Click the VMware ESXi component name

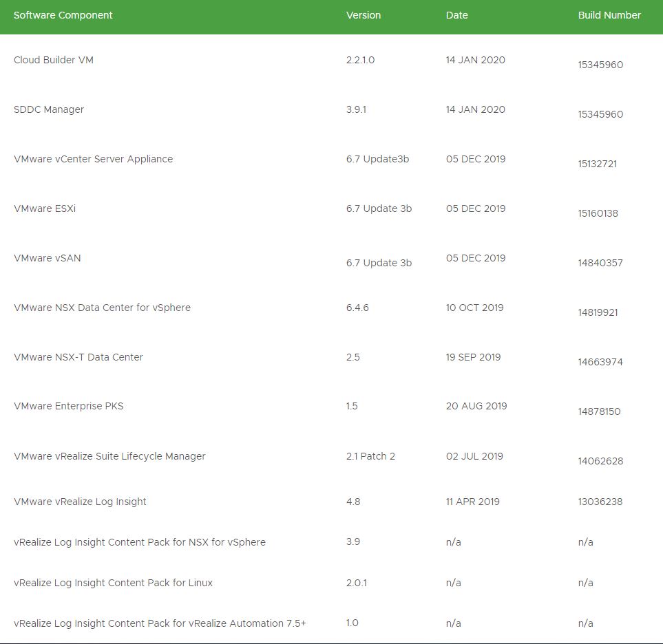[x=45, y=208]
